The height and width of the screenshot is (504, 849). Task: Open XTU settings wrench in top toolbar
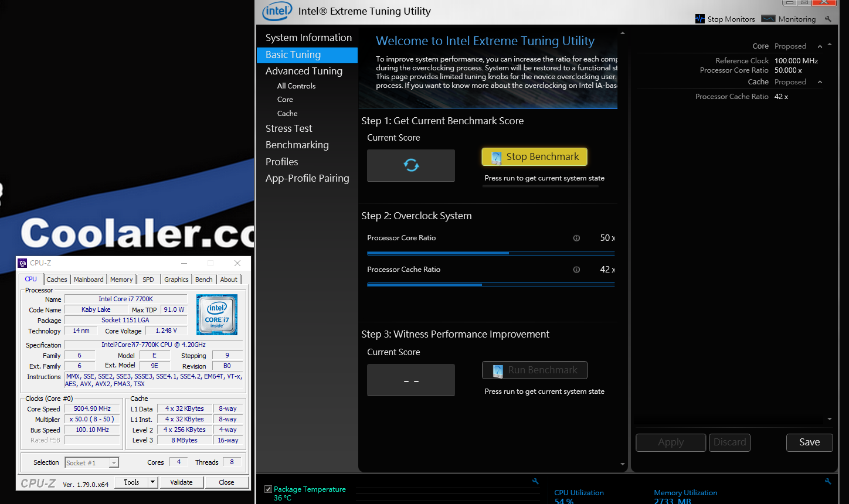(828, 19)
